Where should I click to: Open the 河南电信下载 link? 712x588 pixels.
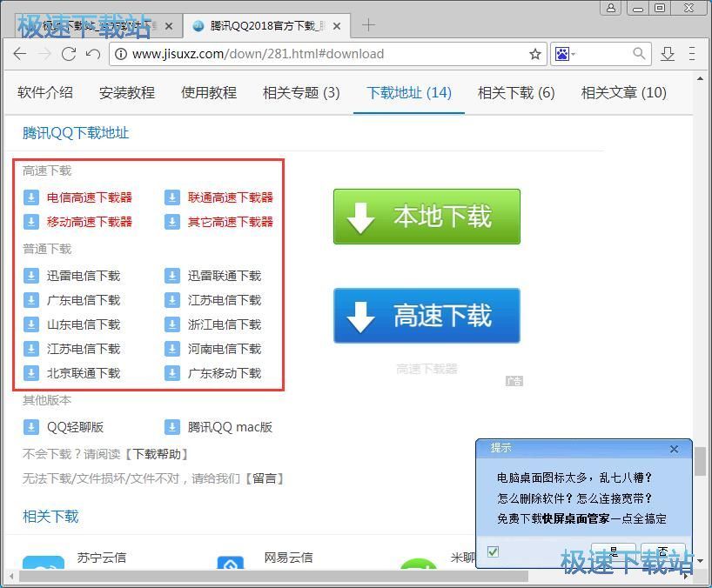(225, 349)
